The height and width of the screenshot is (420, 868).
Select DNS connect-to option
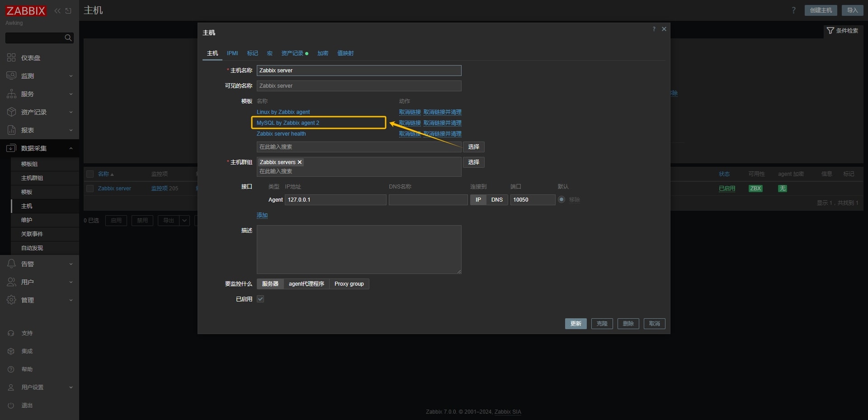[x=497, y=200]
